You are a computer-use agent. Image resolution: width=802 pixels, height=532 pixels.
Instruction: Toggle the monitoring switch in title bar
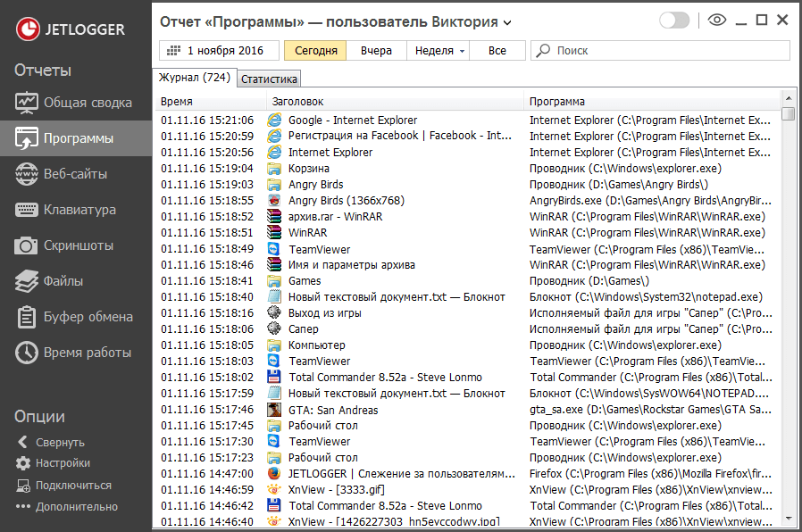[674, 21]
